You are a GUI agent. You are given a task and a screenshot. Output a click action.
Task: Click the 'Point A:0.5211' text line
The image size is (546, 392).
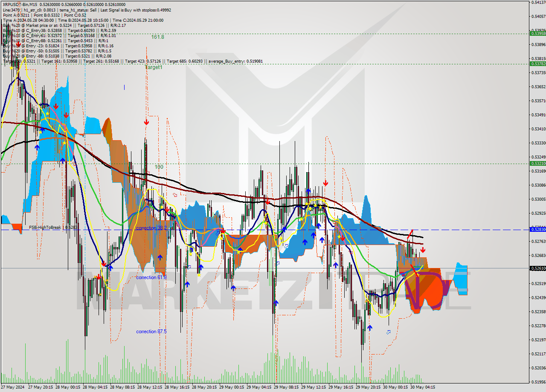click(x=15, y=15)
